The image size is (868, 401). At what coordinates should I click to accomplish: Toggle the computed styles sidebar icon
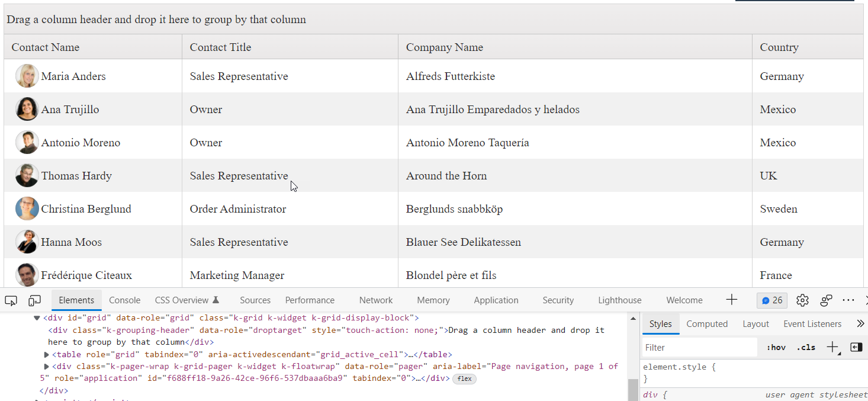click(x=856, y=347)
